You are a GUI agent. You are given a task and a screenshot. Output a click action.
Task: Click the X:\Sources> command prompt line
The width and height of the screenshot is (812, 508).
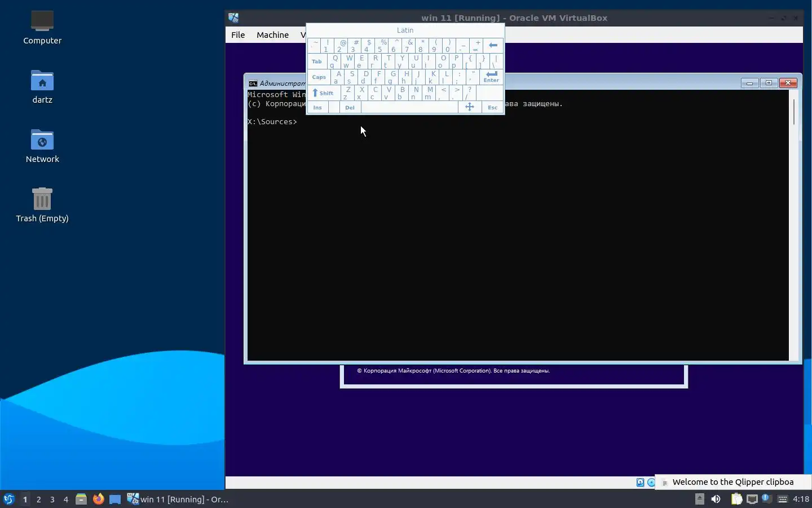[272, 121]
